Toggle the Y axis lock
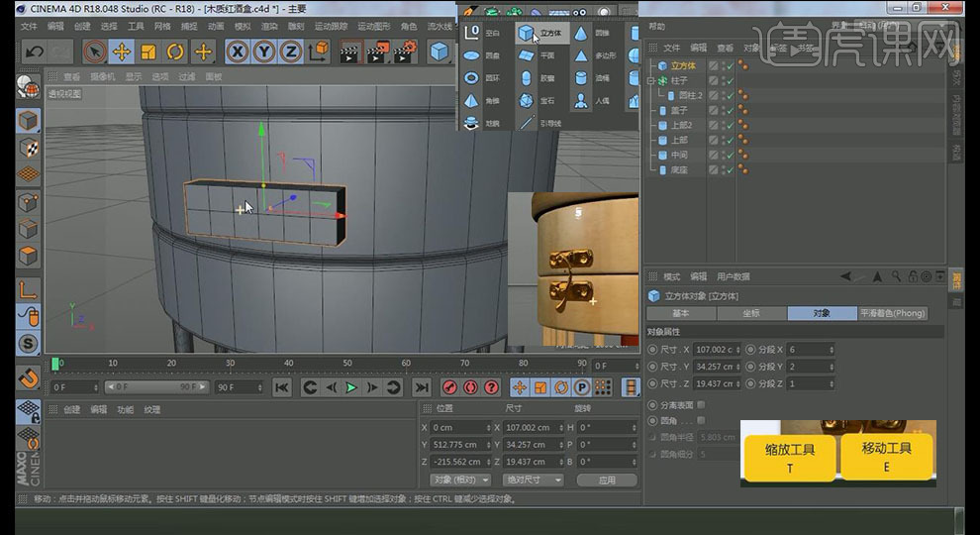Viewport: 980px width, 535px height. 263,52
